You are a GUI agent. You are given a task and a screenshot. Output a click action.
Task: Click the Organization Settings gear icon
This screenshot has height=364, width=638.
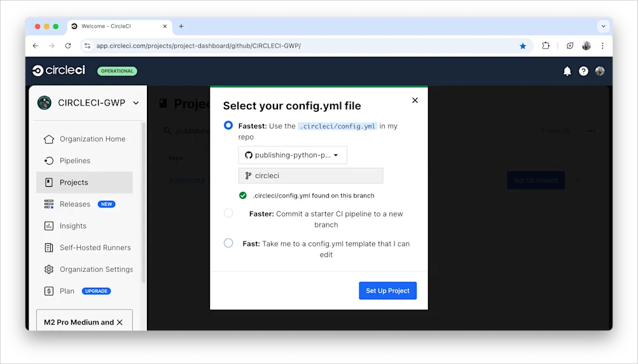pos(49,269)
